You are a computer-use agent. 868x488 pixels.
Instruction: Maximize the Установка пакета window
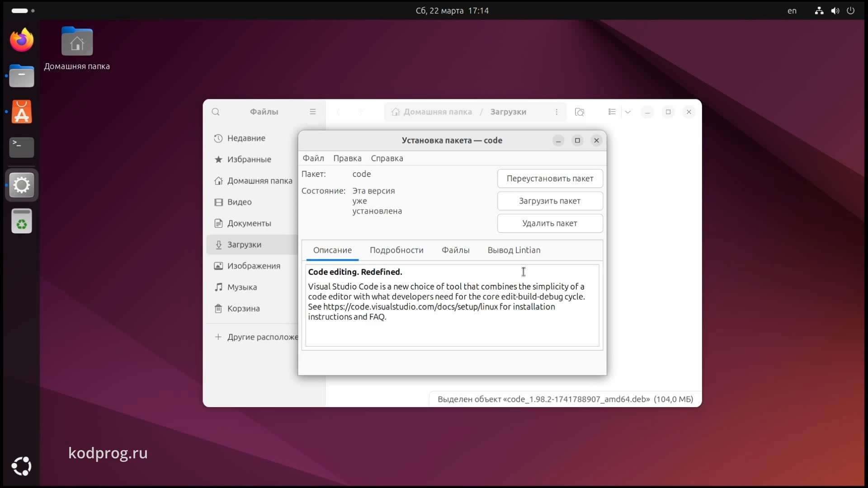(x=577, y=141)
